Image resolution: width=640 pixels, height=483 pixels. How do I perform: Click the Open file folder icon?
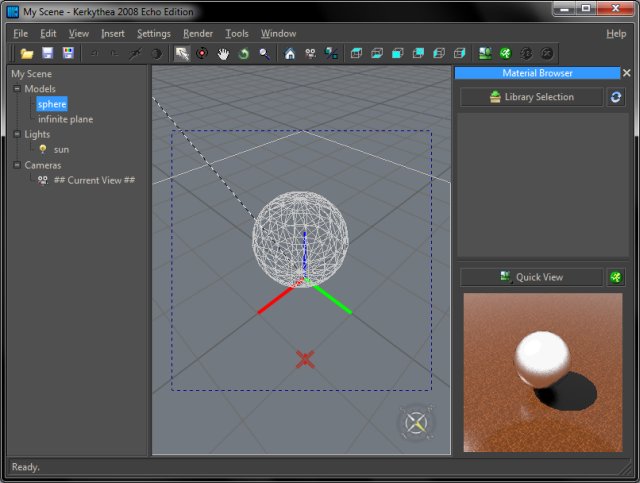click(27, 53)
